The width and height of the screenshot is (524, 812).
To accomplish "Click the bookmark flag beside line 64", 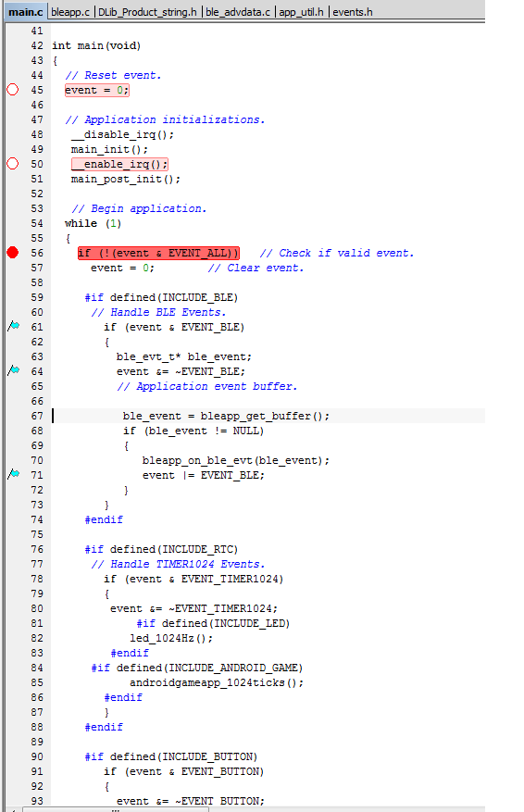I will point(14,370).
